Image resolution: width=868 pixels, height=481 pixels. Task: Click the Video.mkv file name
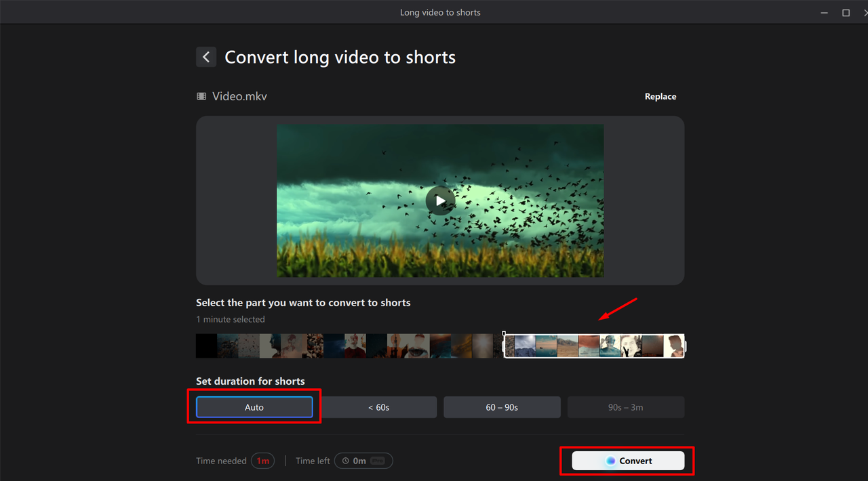239,96
